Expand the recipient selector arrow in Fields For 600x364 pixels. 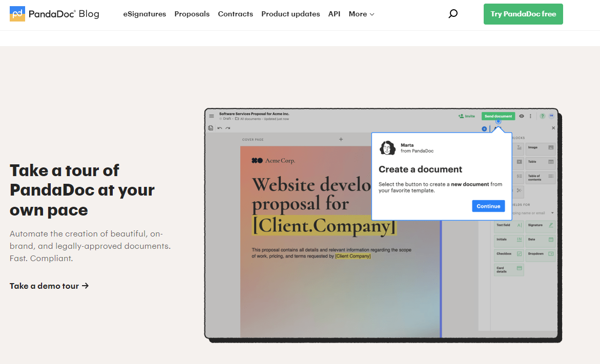(x=552, y=212)
